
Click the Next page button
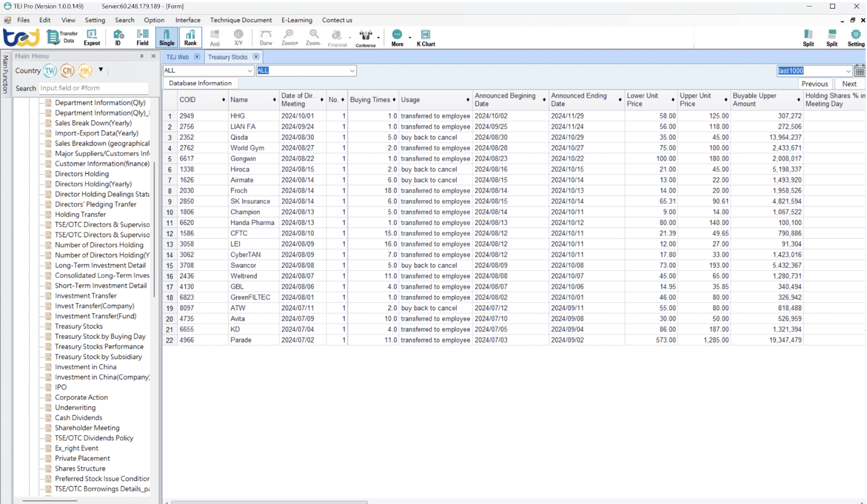click(x=849, y=84)
